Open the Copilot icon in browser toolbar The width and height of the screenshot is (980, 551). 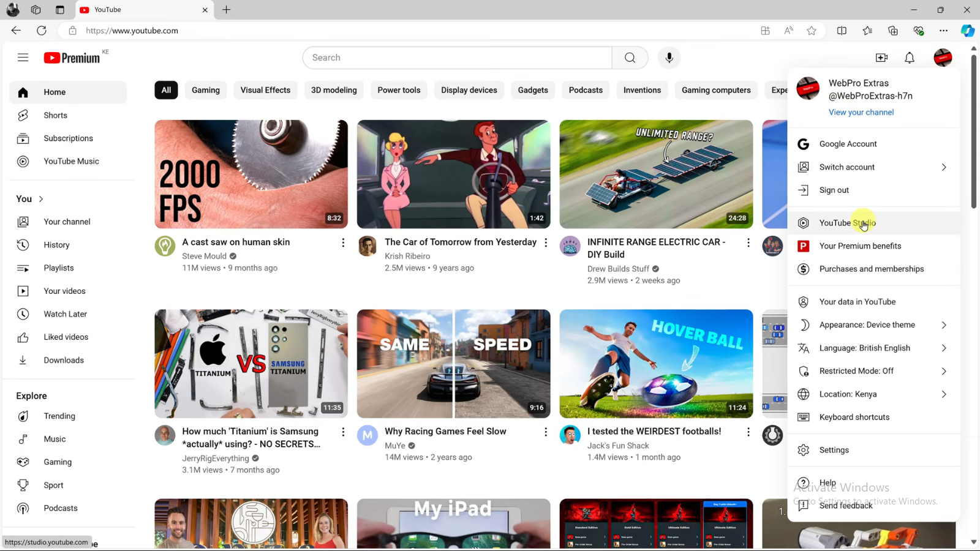pyautogui.click(x=967, y=31)
